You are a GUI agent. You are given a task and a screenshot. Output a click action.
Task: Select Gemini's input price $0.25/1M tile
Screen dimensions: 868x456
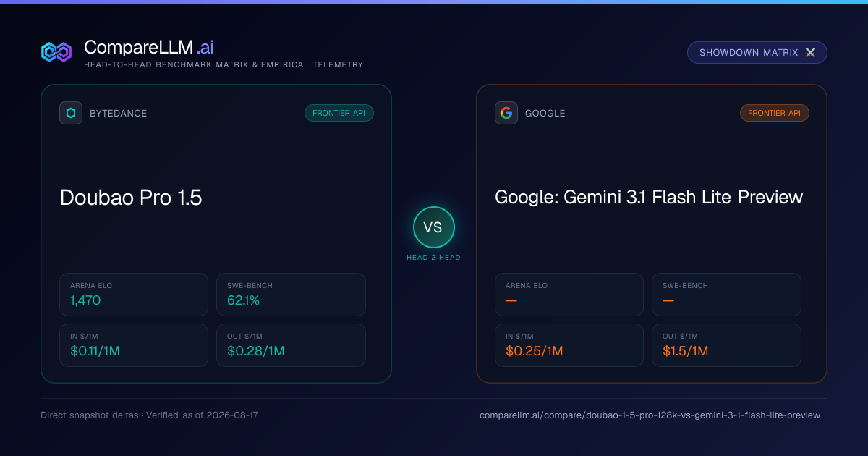point(569,345)
